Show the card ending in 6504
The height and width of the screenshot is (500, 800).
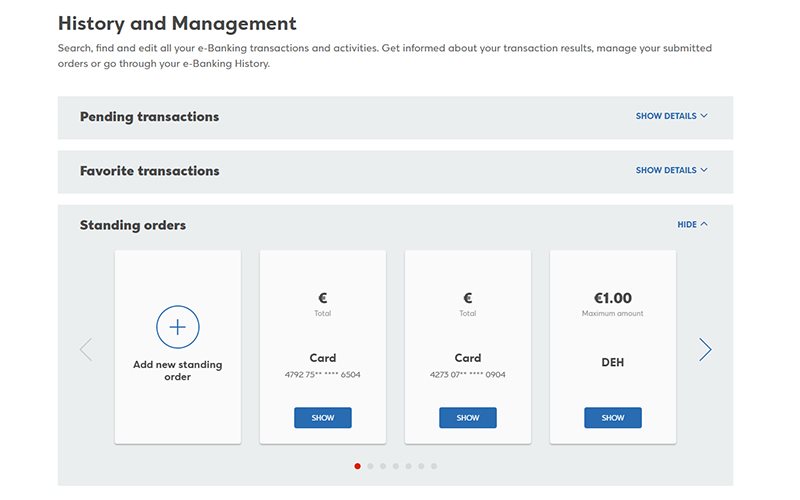pyautogui.click(x=322, y=418)
